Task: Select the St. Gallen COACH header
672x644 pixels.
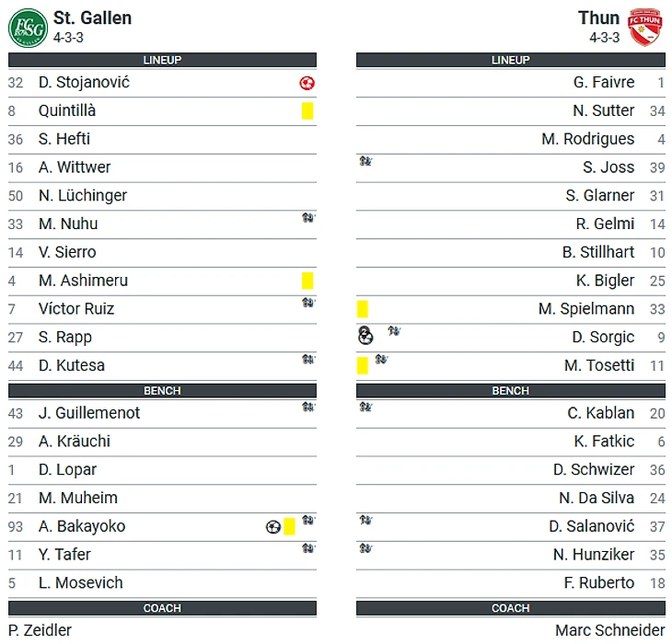Action: [162, 608]
